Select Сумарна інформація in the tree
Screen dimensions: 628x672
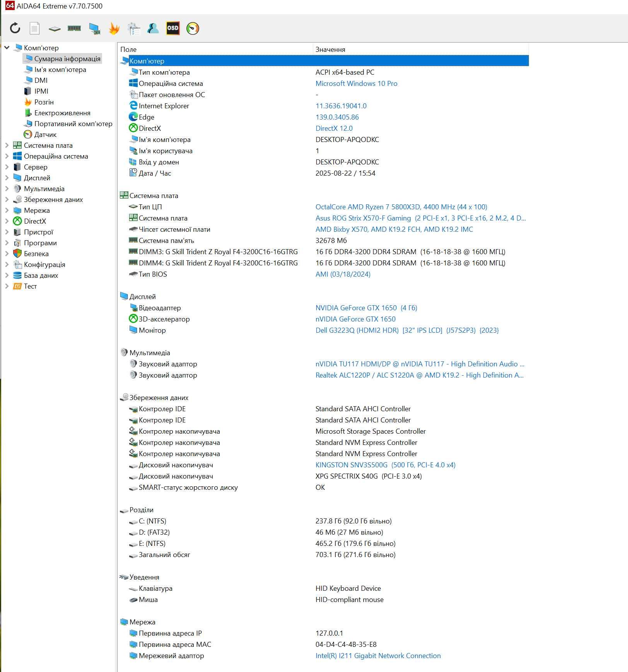point(63,59)
